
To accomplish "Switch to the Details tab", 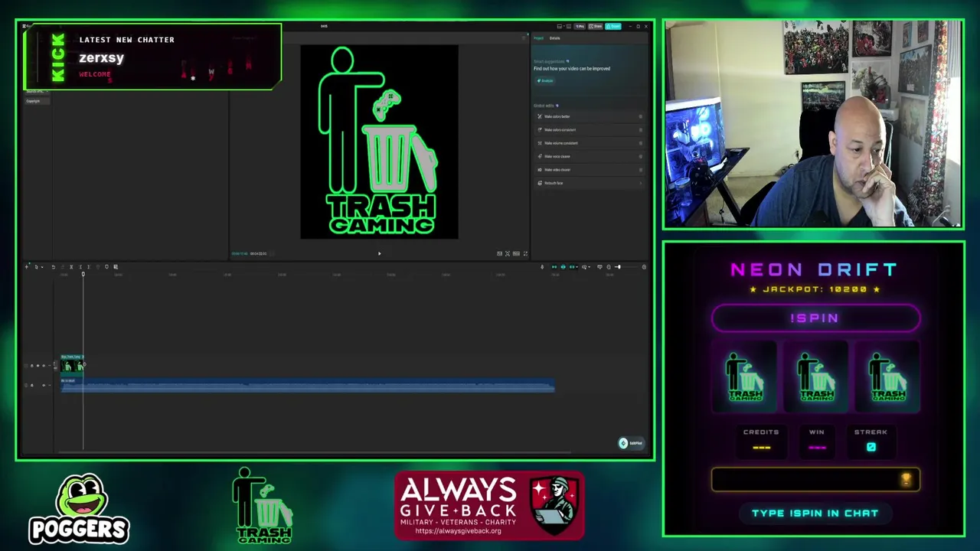I will pyautogui.click(x=554, y=38).
